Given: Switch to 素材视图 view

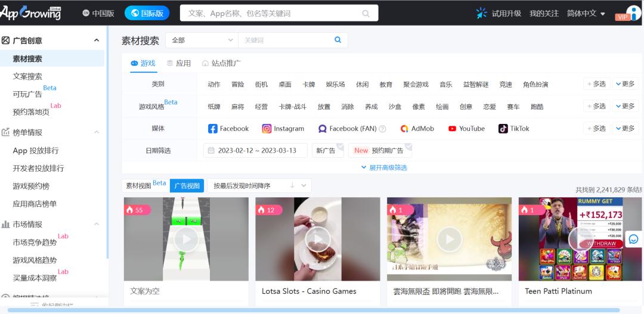Looking at the screenshot, I should (146, 185).
